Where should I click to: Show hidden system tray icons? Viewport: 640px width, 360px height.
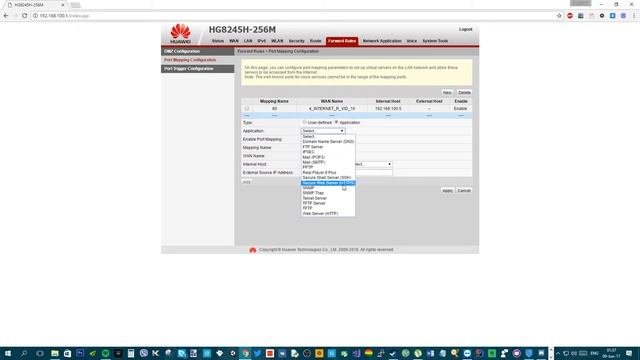[x=558, y=353]
